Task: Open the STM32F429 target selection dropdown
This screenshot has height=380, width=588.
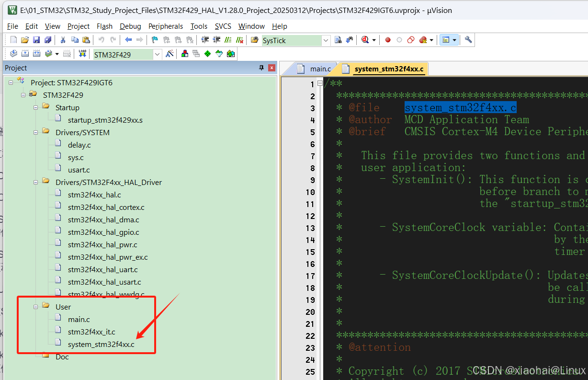Action: 157,54
